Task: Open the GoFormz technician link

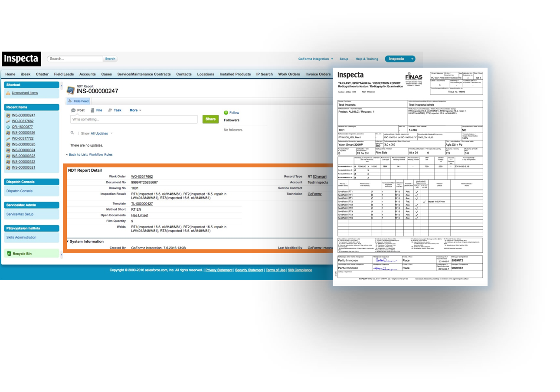Action: (314, 194)
